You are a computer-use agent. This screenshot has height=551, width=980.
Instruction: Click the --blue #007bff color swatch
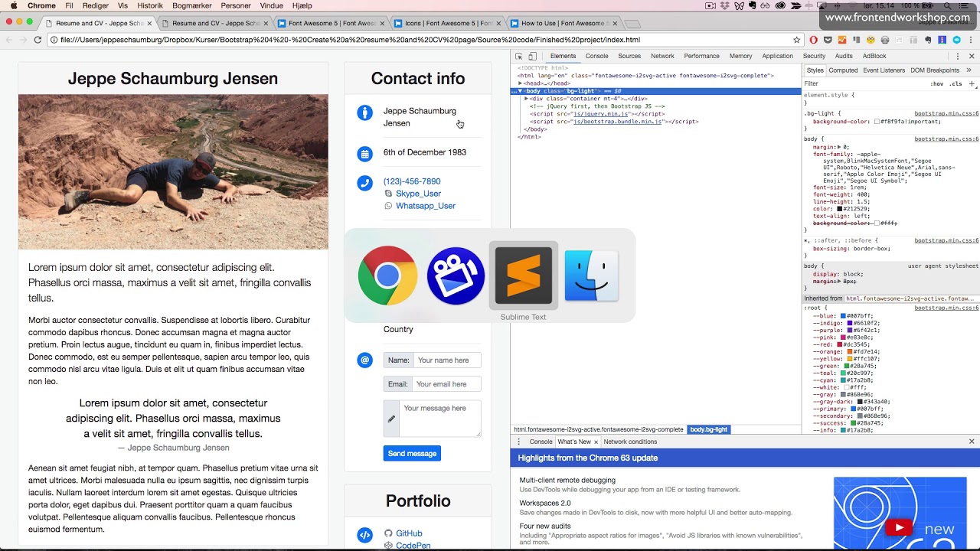click(843, 316)
